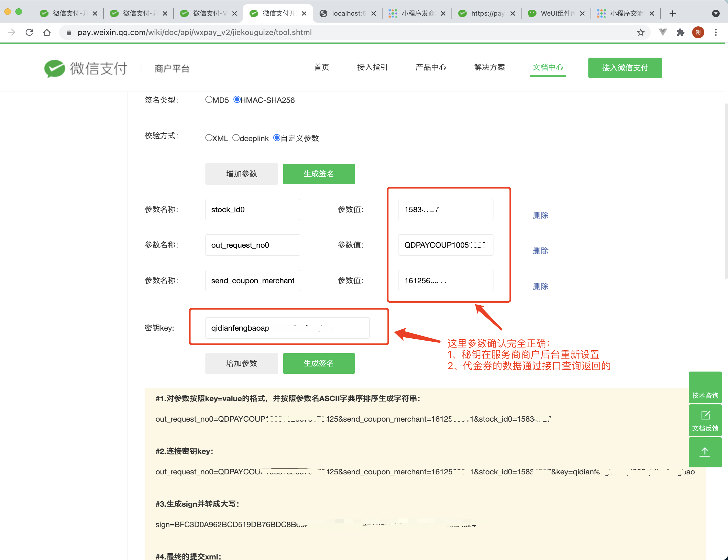Click the 微信支付 logo
The image size is (728, 560).
(x=86, y=68)
